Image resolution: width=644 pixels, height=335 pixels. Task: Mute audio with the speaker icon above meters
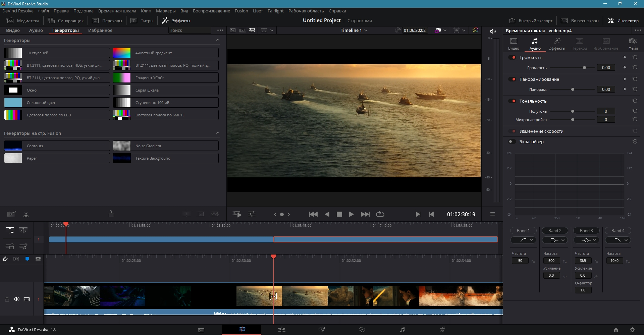493,31
